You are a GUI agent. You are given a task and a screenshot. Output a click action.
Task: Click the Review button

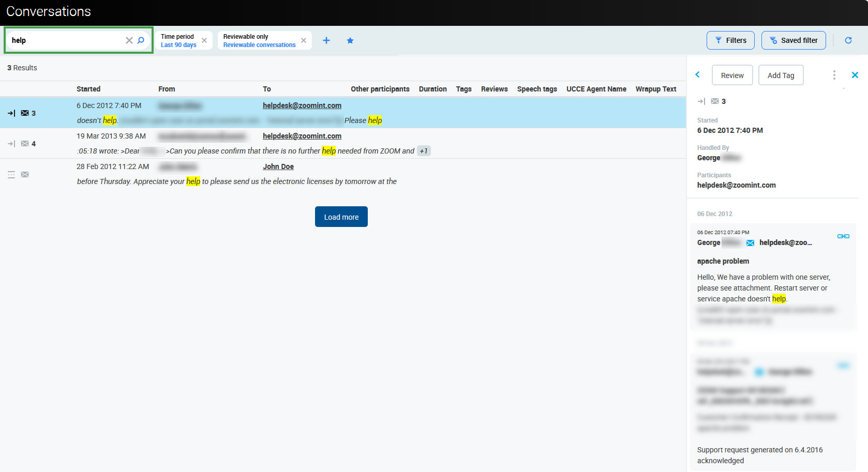point(732,75)
